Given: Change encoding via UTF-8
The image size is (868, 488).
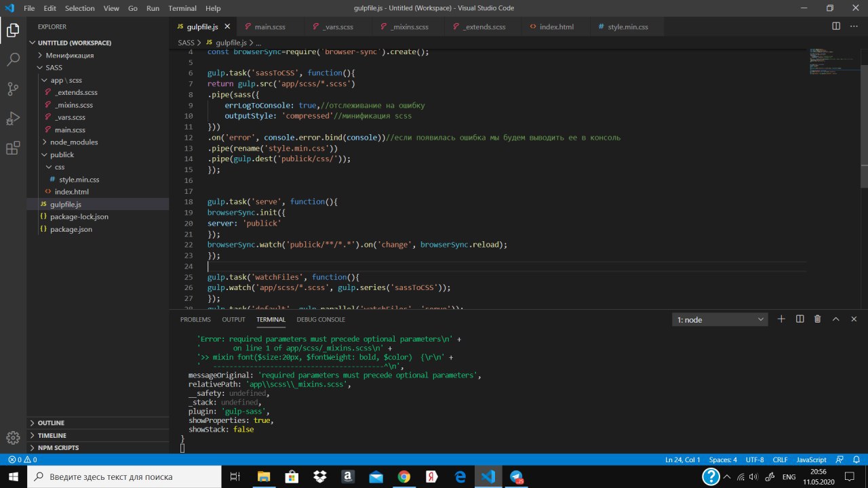Looking at the screenshot, I should [755, 460].
